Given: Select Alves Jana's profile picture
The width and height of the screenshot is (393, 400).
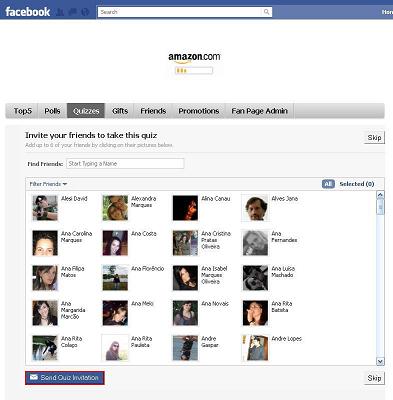Looking at the screenshot, I should (x=255, y=208).
